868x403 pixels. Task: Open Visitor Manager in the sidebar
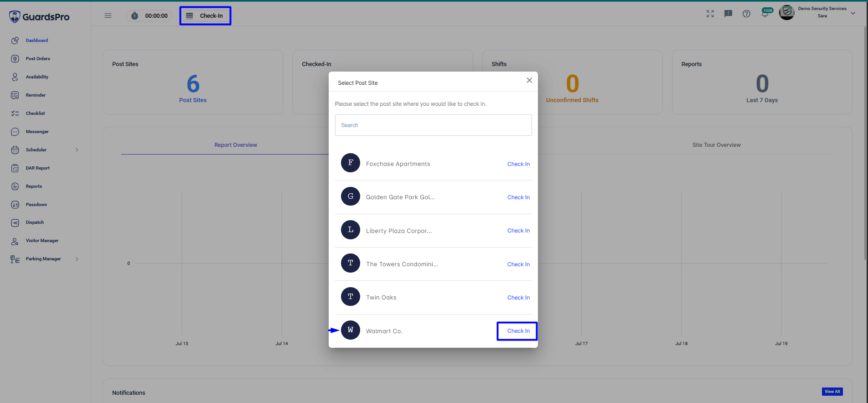42,241
